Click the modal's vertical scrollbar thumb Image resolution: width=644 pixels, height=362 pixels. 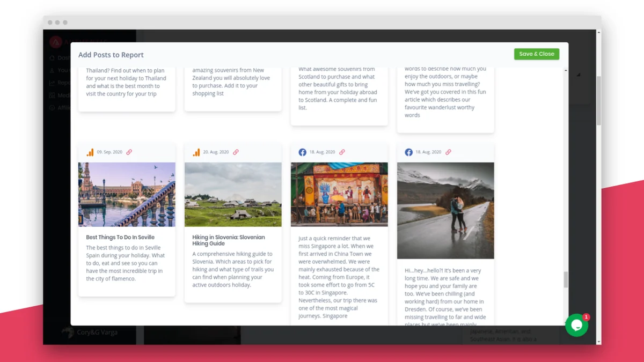(x=566, y=279)
